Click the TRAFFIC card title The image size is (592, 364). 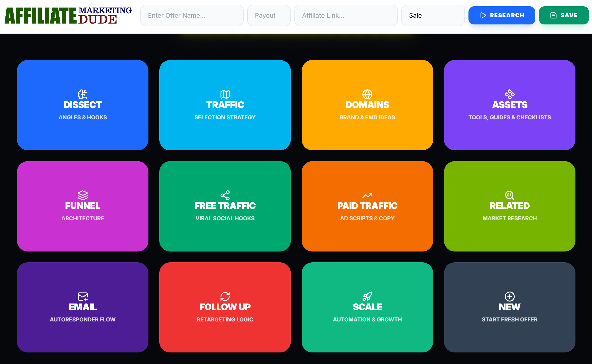point(225,105)
